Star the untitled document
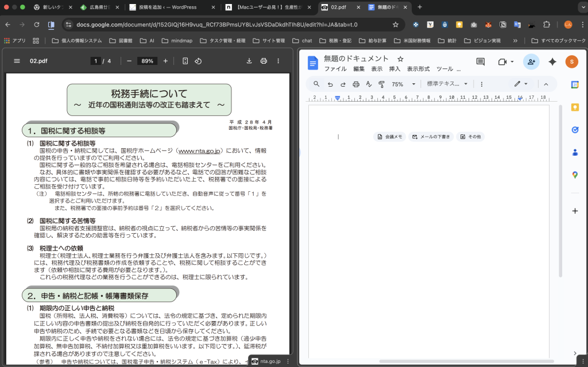Screen dimensions: 588x367 tap(400, 59)
